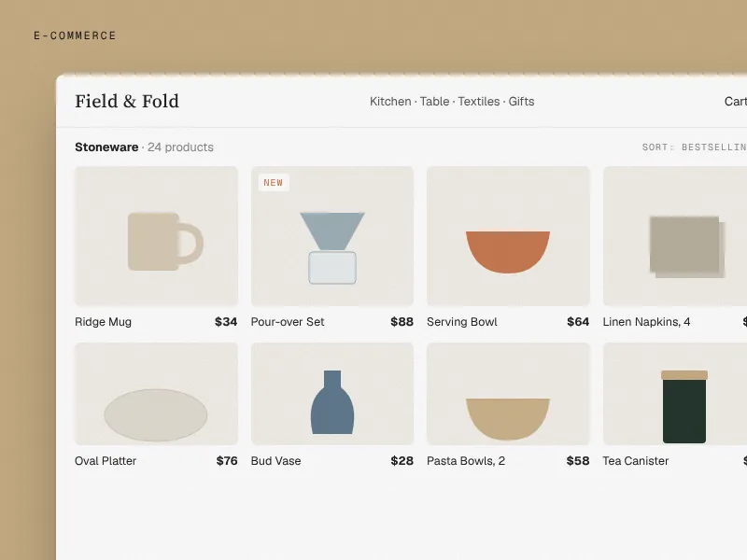This screenshot has width=747, height=560.
Task: Click the $58 price
Action: click(578, 461)
